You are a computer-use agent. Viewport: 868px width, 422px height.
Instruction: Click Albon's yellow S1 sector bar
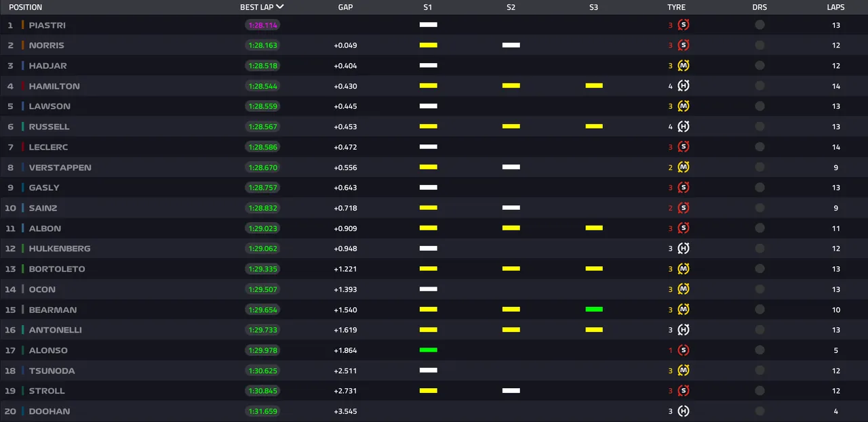pyautogui.click(x=428, y=228)
